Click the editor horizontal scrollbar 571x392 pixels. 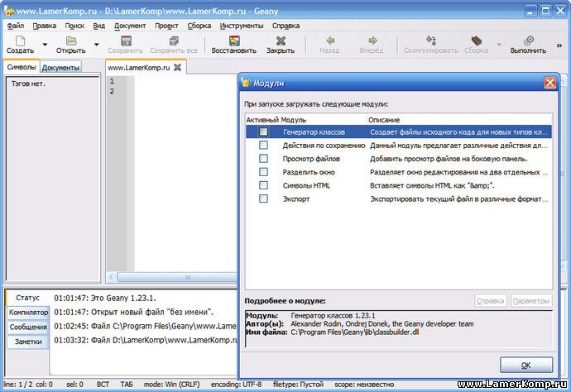[x=174, y=277]
